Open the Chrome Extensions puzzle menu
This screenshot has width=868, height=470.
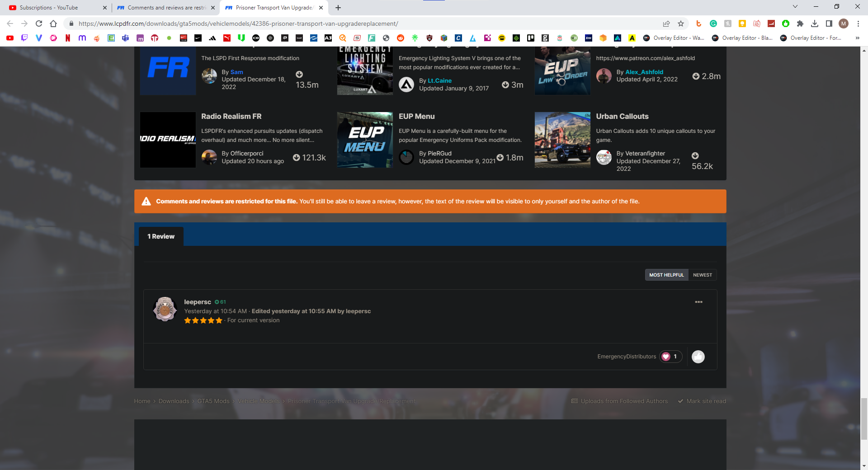click(800, 23)
